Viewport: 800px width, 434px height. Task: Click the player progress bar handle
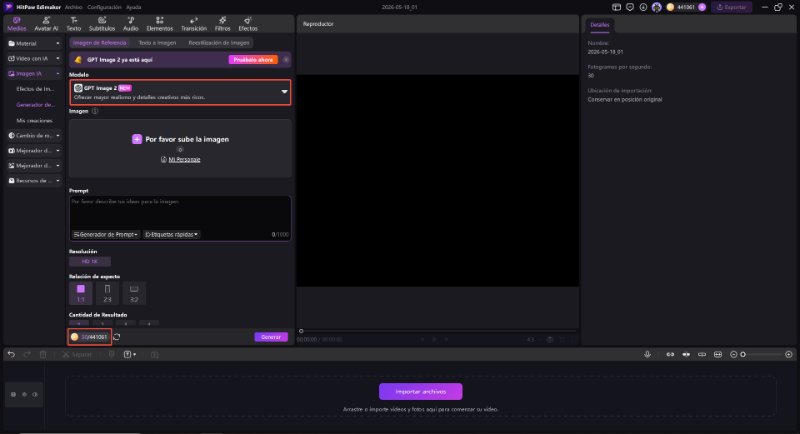coord(301,331)
